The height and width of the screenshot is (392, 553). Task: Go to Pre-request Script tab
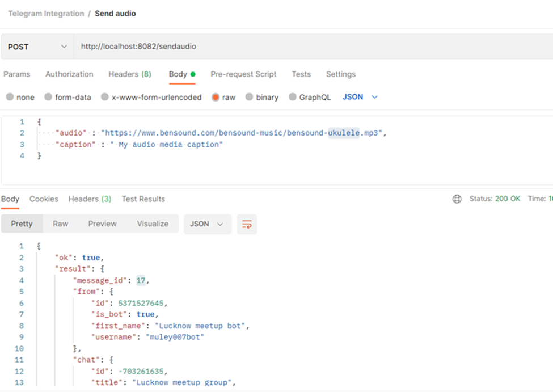pos(243,74)
